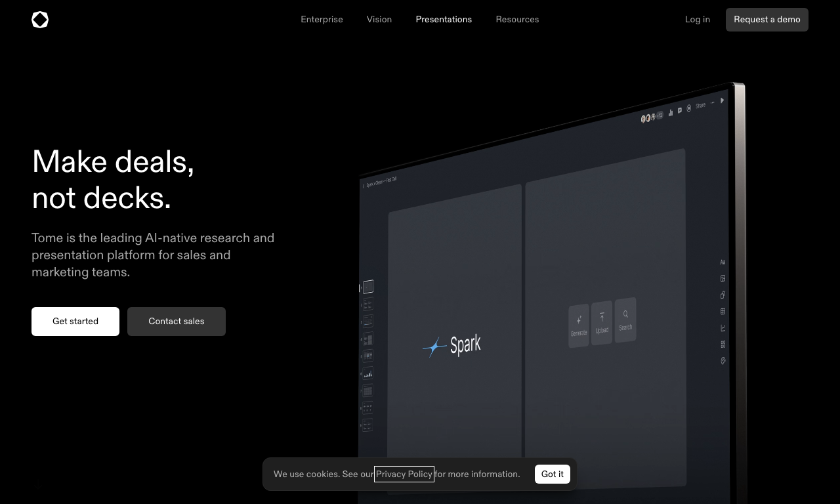Click the back chevron beside mockup title
The image size is (840, 504).
(x=364, y=186)
